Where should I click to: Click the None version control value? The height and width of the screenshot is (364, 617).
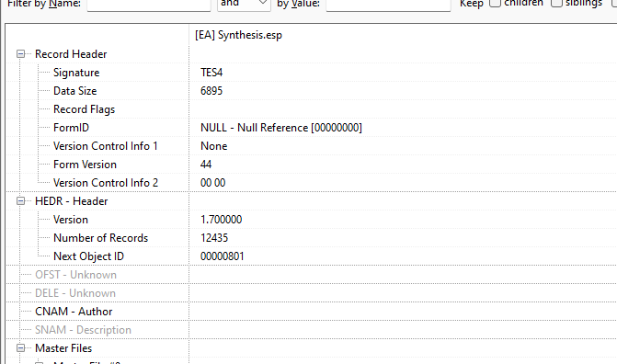coord(213,146)
